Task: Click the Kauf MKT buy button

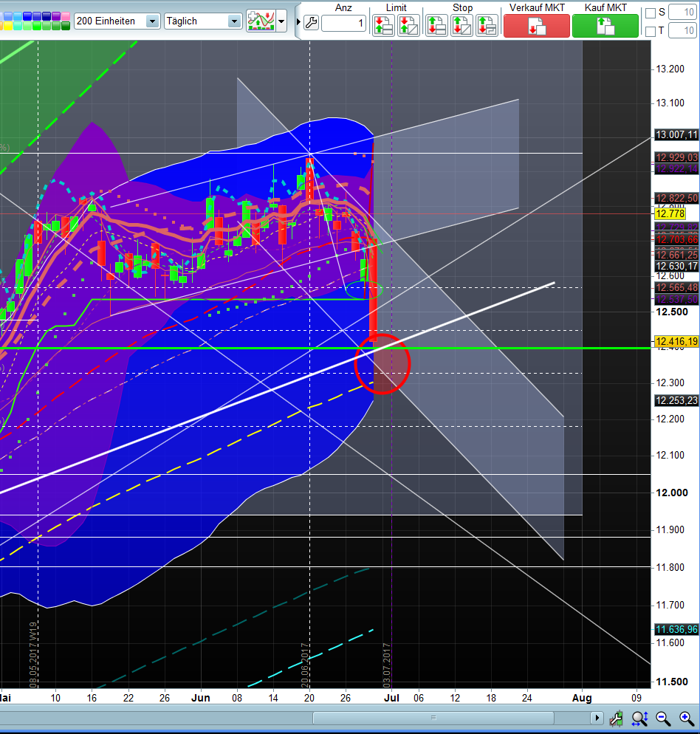Action: [605, 26]
